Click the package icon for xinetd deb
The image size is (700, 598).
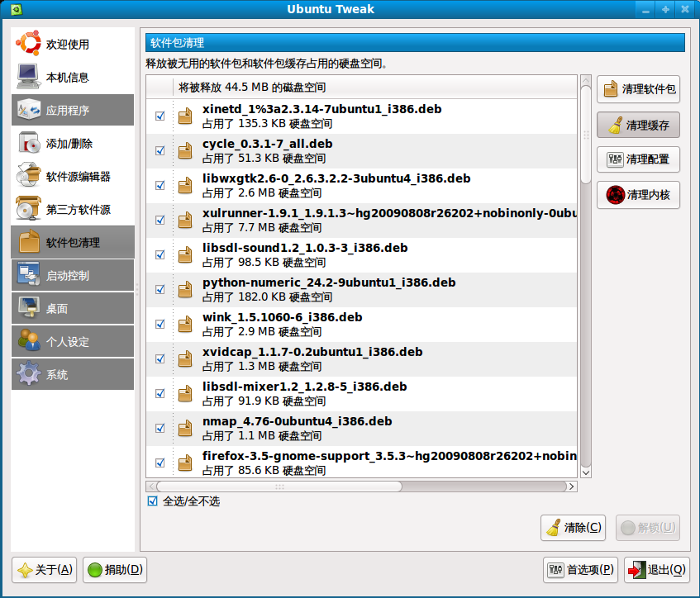point(185,116)
